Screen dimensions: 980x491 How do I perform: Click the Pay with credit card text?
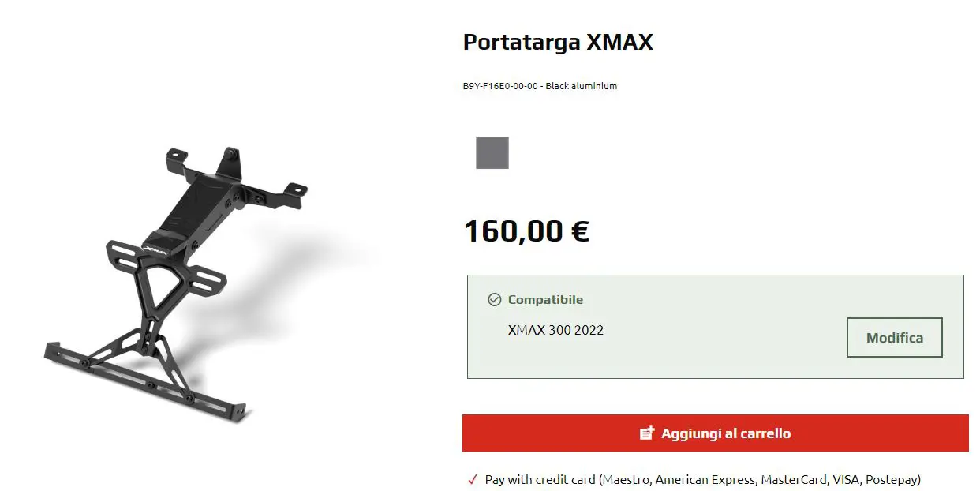coord(540,479)
